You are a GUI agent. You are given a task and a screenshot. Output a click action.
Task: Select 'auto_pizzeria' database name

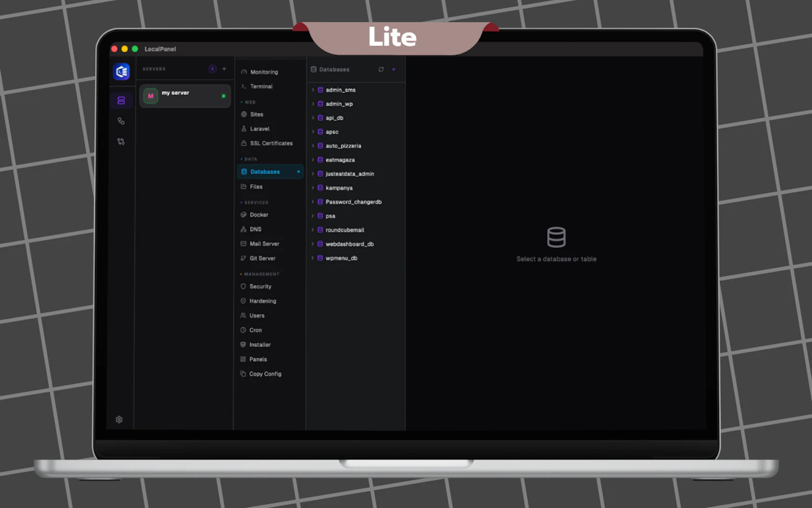(344, 146)
